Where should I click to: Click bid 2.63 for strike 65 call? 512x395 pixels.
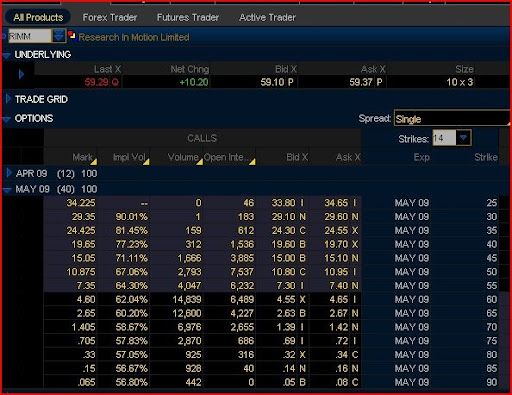coord(286,313)
